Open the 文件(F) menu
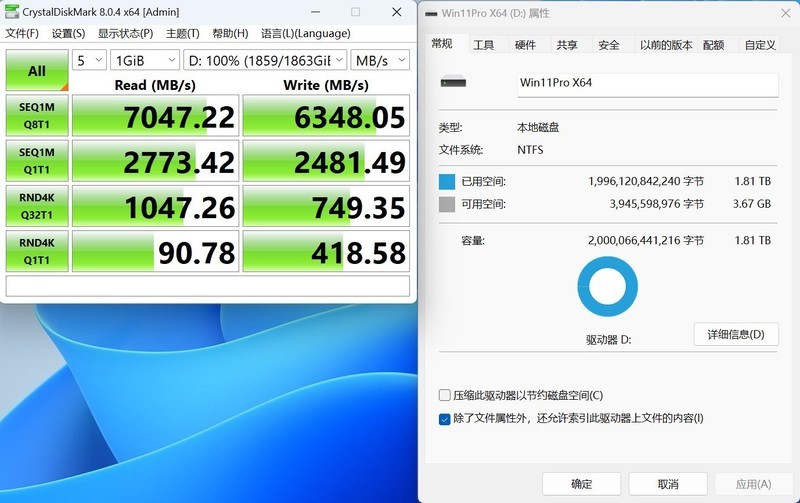 point(22,34)
